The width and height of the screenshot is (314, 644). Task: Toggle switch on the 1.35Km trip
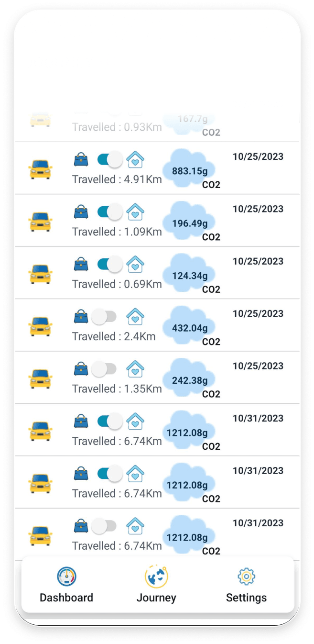(x=104, y=369)
